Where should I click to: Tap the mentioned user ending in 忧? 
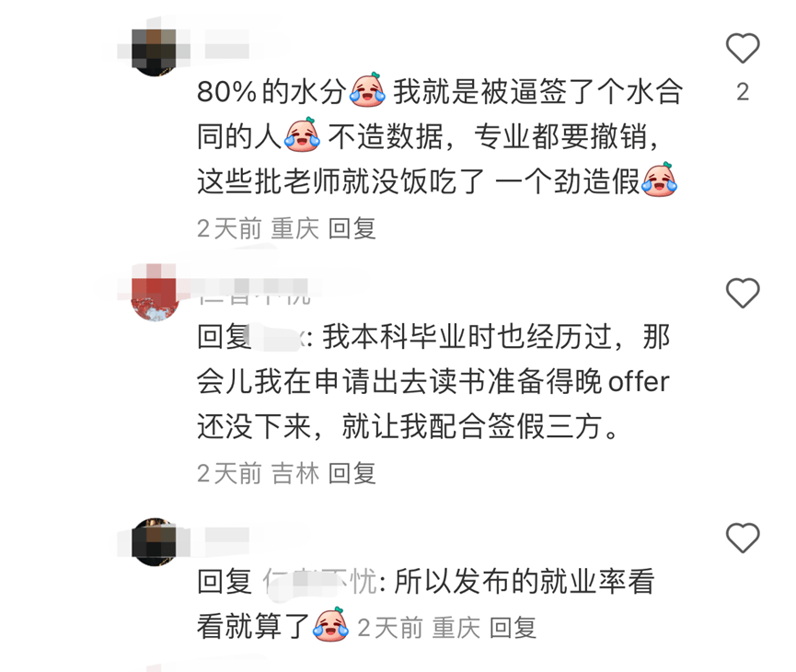coord(320,582)
